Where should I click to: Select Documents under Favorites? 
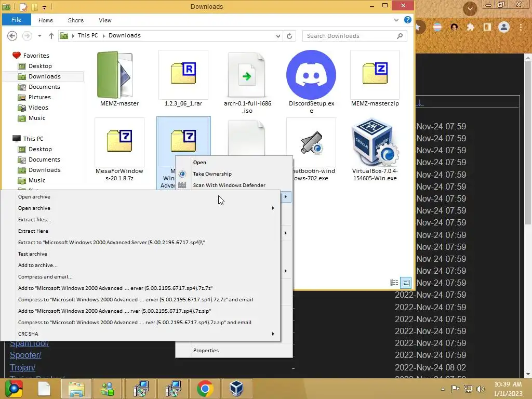point(44,87)
